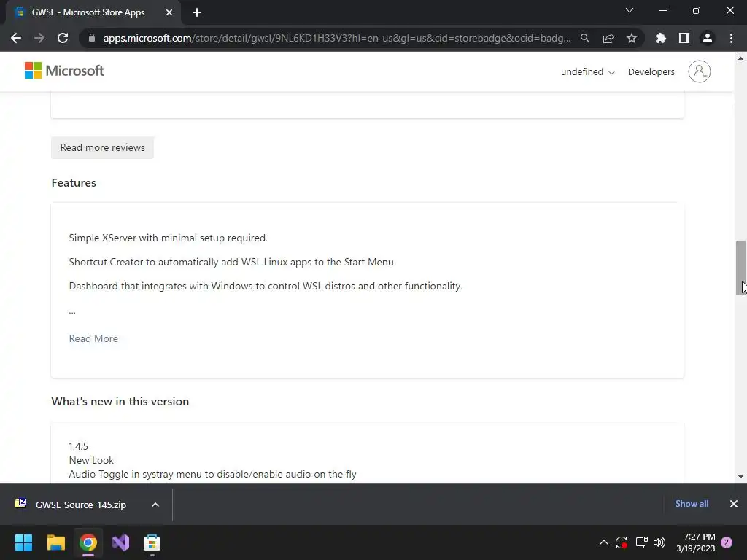
Task: Expand features with Read More
Action: (93, 338)
